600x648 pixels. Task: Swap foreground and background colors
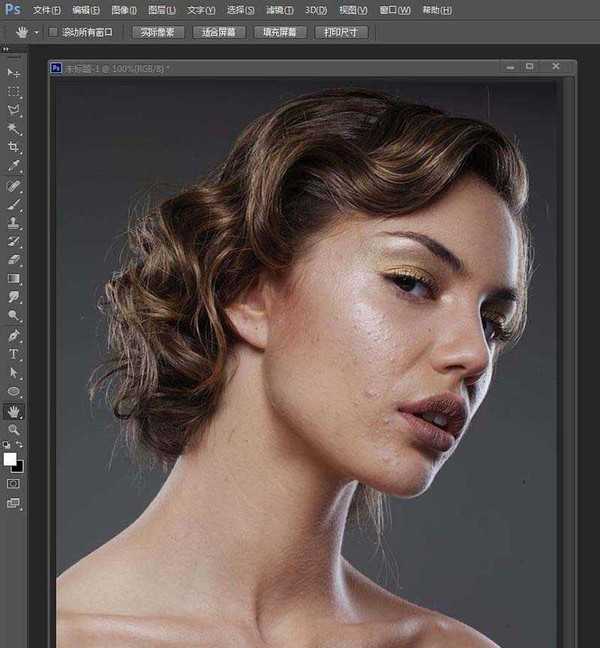(19, 445)
